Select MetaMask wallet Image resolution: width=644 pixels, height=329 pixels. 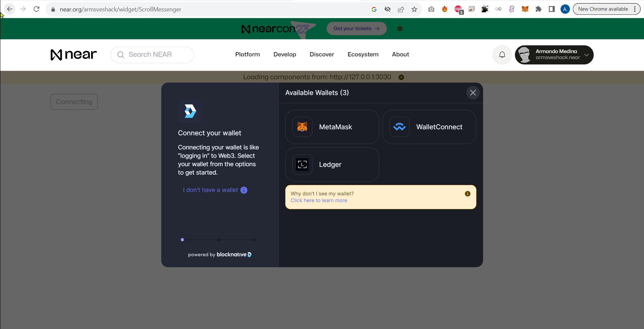click(332, 127)
